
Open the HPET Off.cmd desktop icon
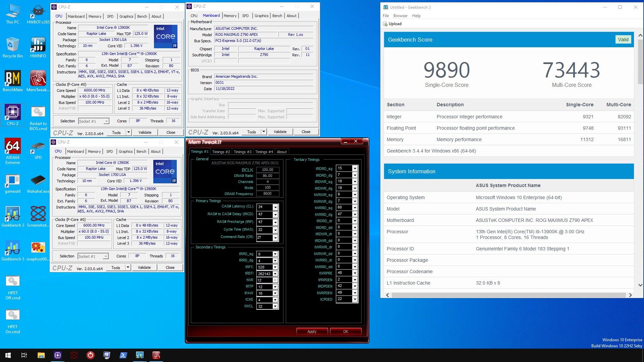point(12,287)
